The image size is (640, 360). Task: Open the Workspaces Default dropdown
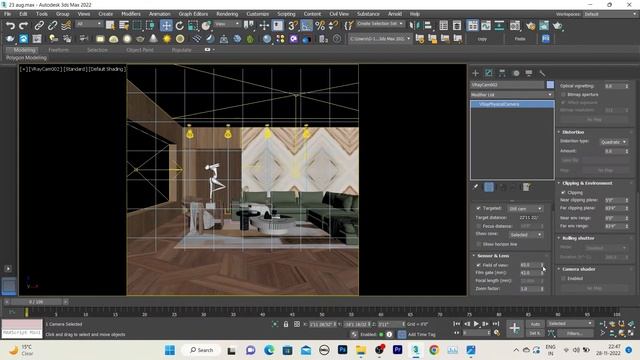coord(610,14)
